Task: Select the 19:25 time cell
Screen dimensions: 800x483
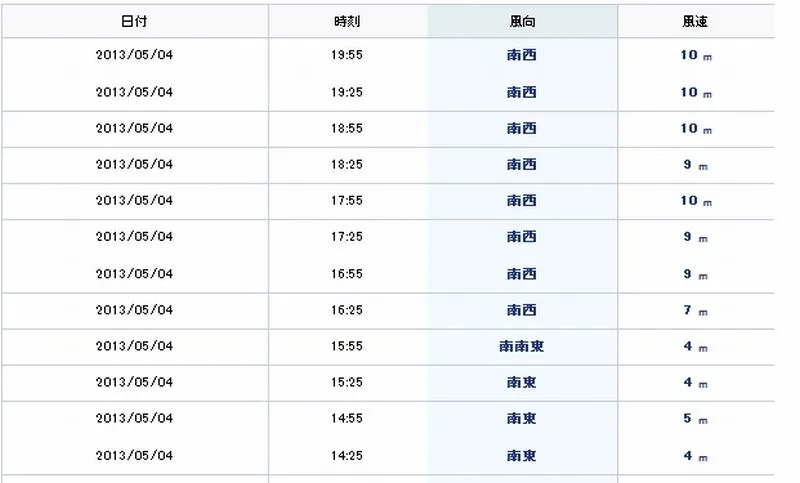Action: (347, 92)
